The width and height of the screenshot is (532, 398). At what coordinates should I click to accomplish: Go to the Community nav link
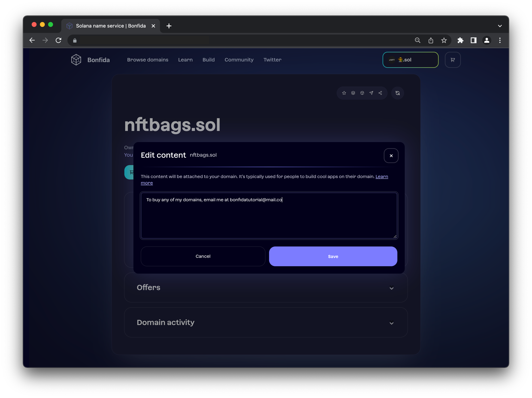[x=239, y=60]
